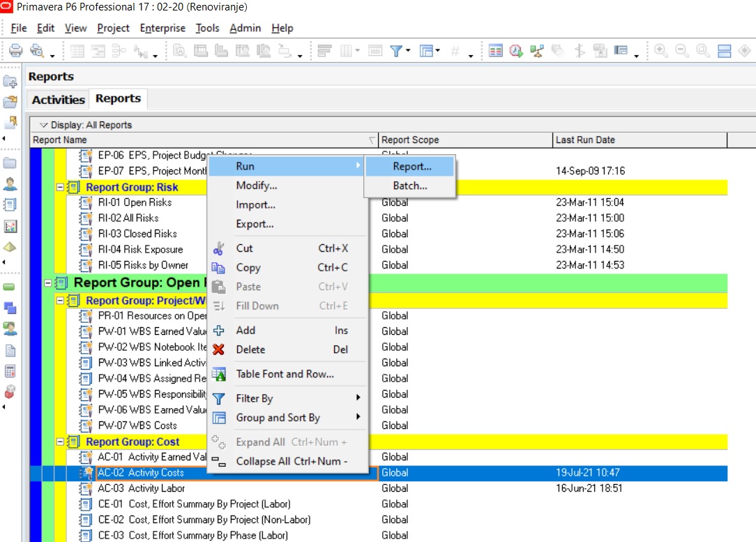Click the Progress Spotlight table icon
The height and width of the screenshot is (542, 756).
click(x=495, y=51)
